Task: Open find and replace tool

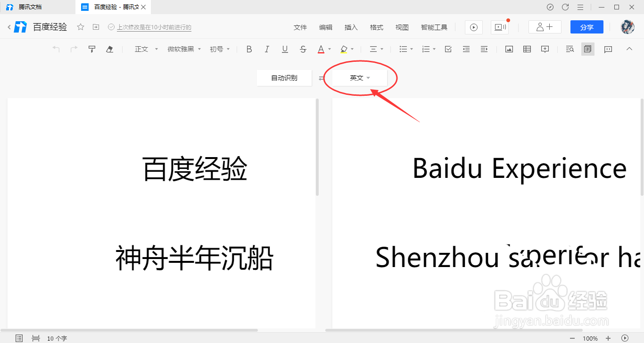Action: click(570, 49)
